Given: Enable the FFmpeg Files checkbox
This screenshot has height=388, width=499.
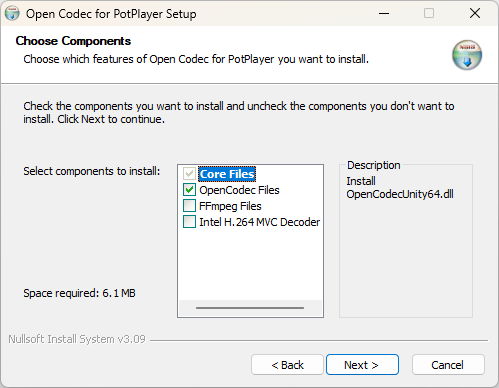Looking at the screenshot, I should click(x=189, y=206).
